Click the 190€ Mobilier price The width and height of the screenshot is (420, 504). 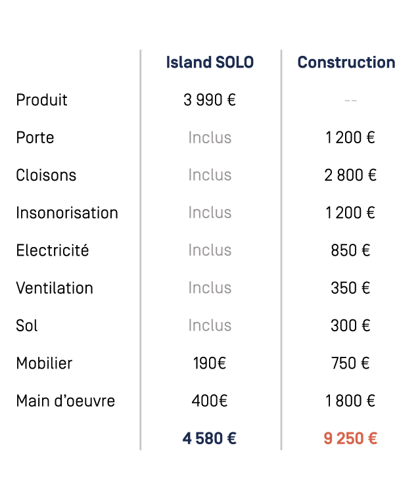pos(210,363)
